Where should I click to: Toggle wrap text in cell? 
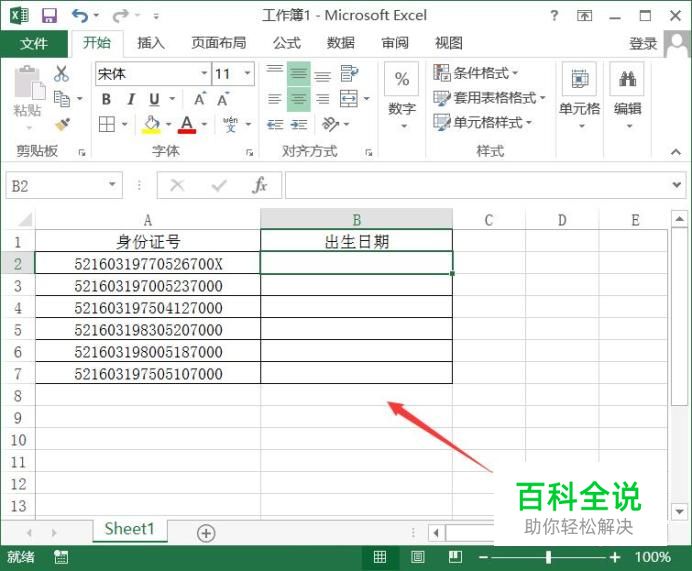pos(349,73)
